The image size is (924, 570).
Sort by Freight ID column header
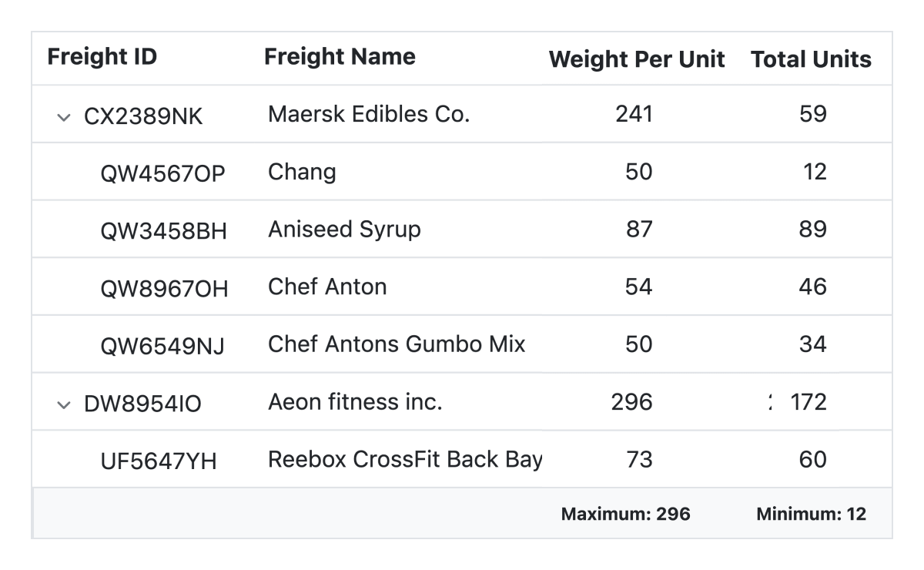pyautogui.click(x=102, y=57)
